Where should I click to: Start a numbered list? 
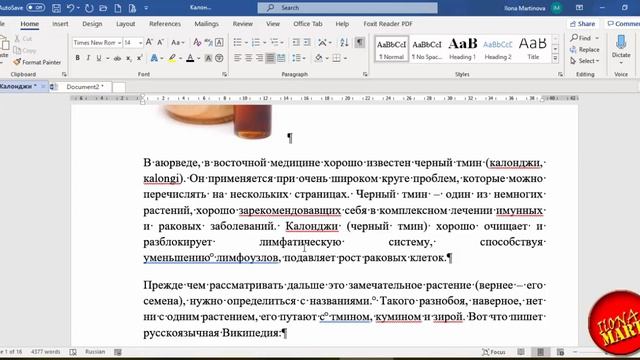tap(256, 42)
